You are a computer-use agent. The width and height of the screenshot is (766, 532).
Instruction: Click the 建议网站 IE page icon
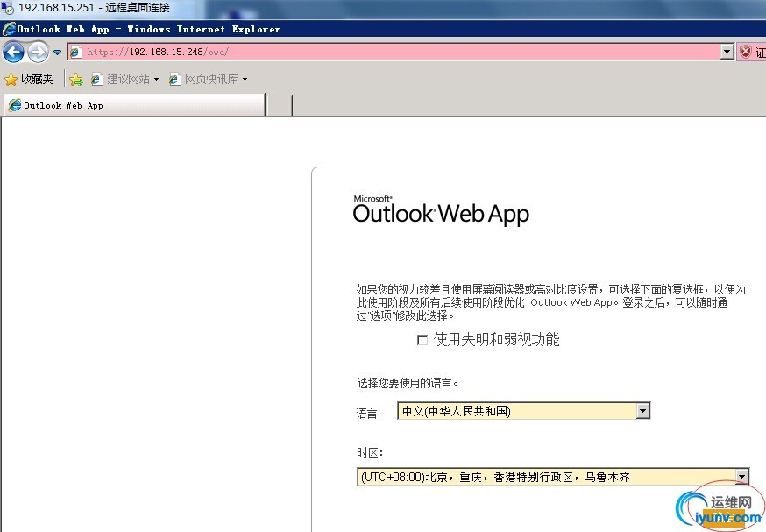pyautogui.click(x=96, y=79)
